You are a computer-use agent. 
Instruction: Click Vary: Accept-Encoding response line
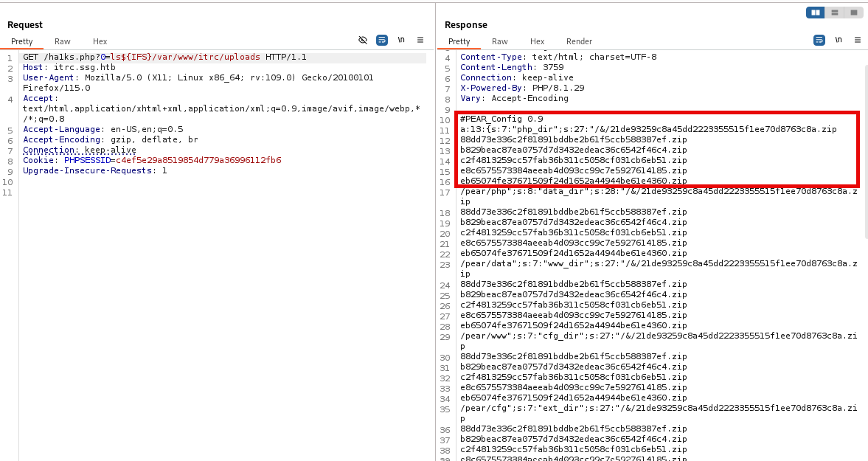click(x=514, y=99)
